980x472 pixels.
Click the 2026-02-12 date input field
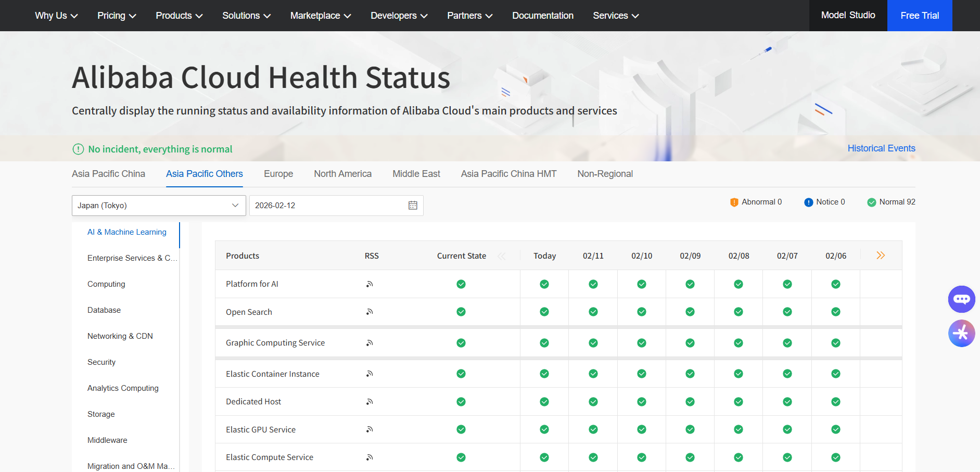tap(312, 205)
